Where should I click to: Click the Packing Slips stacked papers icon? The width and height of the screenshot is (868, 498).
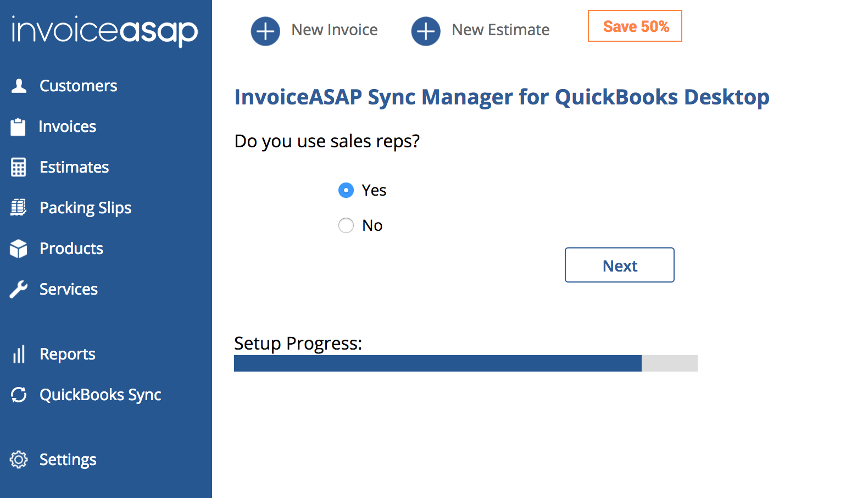(x=19, y=208)
